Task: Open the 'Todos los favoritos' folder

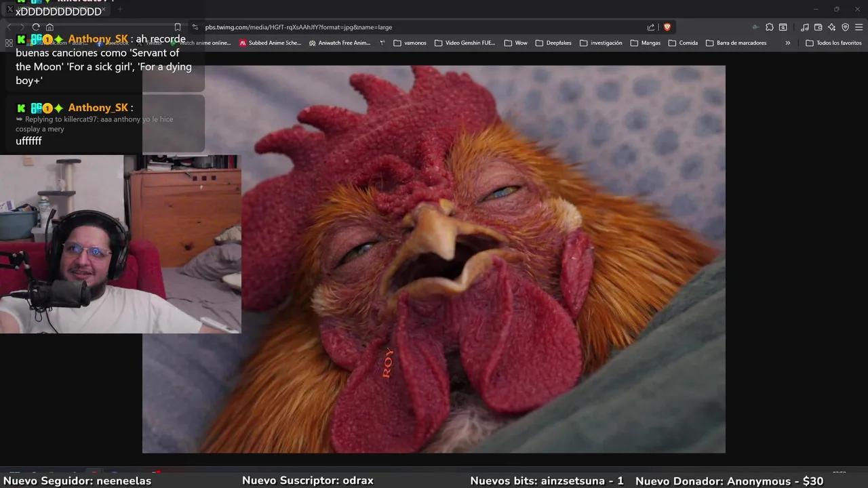Action: [833, 43]
